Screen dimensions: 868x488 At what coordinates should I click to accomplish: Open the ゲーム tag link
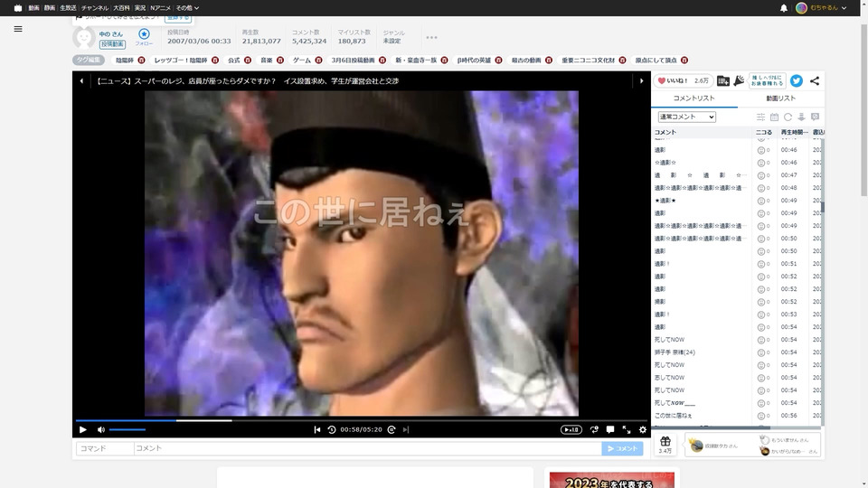pyautogui.click(x=302, y=60)
